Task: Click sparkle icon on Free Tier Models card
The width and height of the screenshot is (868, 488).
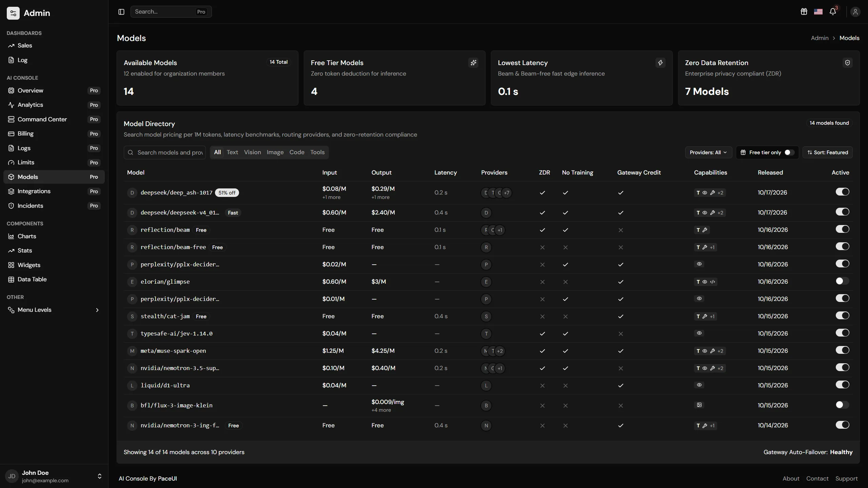Action: pyautogui.click(x=473, y=63)
